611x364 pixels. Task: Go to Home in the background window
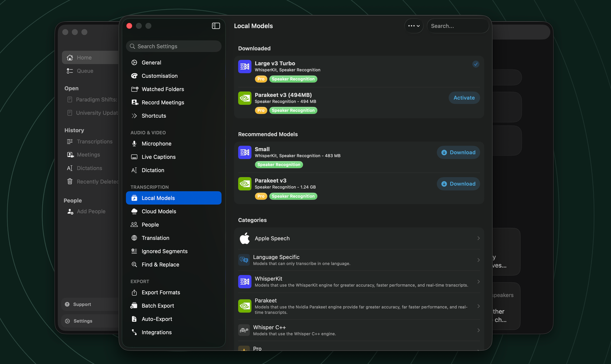pos(90,58)
